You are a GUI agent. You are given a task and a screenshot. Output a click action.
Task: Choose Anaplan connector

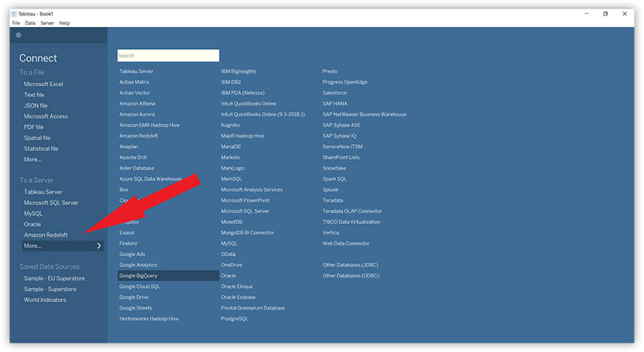129,146
